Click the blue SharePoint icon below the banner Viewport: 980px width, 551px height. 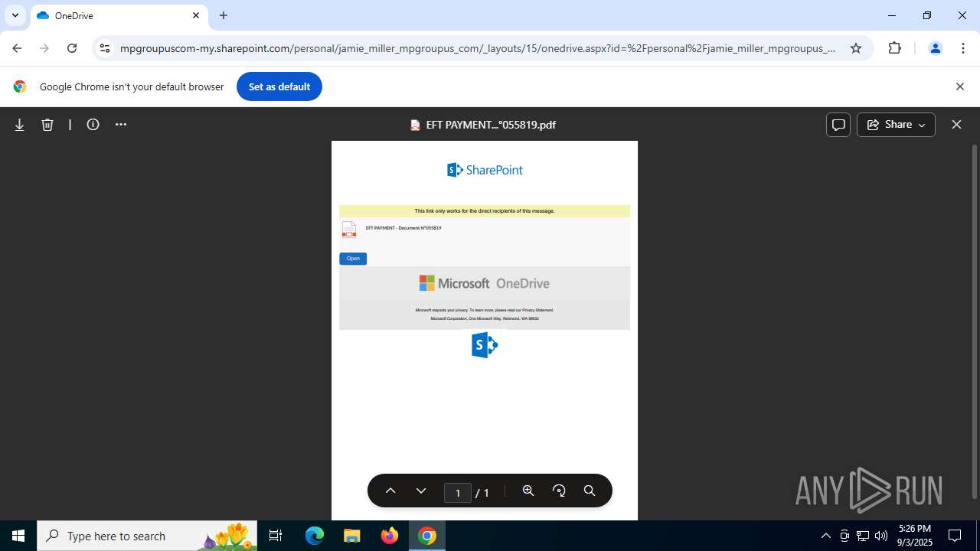(x=485, y=345)
